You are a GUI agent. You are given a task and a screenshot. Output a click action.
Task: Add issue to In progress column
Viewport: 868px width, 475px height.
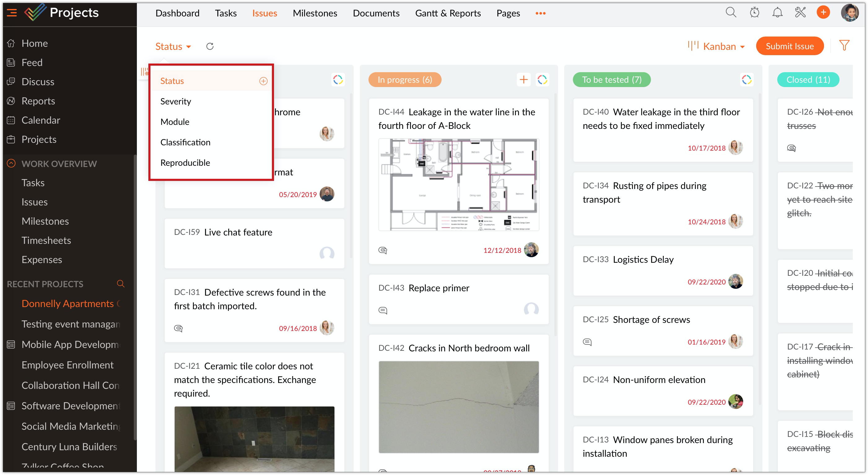523,80
